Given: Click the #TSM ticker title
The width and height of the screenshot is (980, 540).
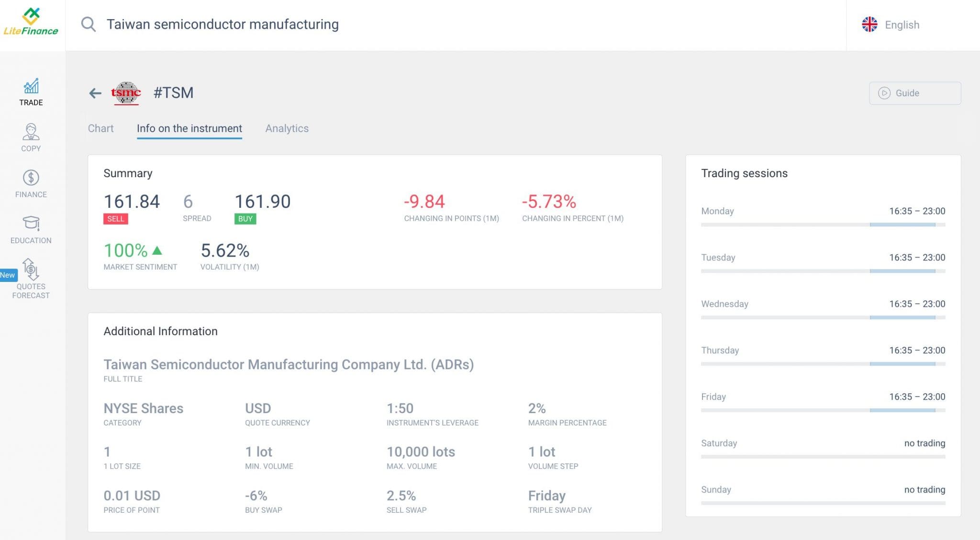Looking at the screenshot, I should [173, 92].
